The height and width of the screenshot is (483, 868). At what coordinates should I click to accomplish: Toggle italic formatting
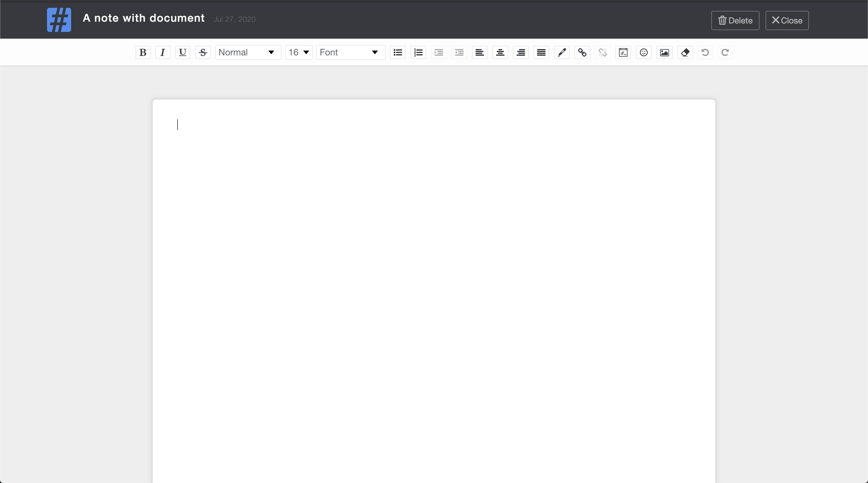(x=163, y=52)
